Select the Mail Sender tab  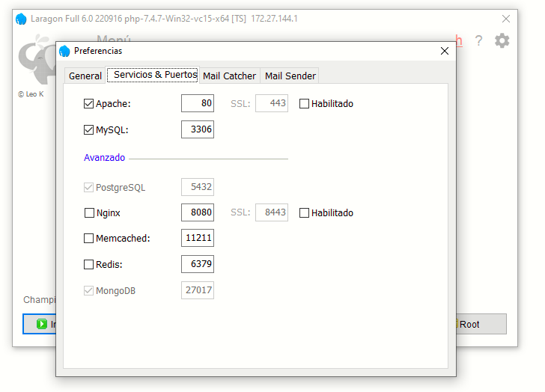pos(290,76)
